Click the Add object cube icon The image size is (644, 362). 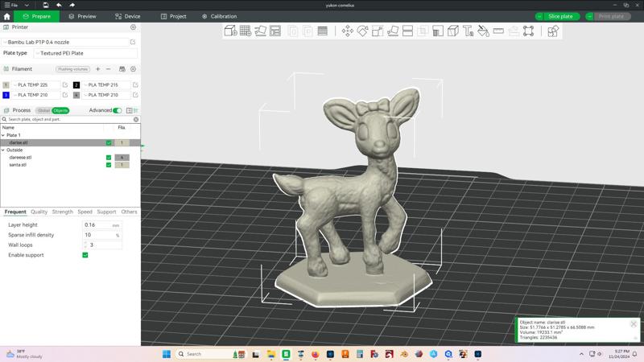230,31
